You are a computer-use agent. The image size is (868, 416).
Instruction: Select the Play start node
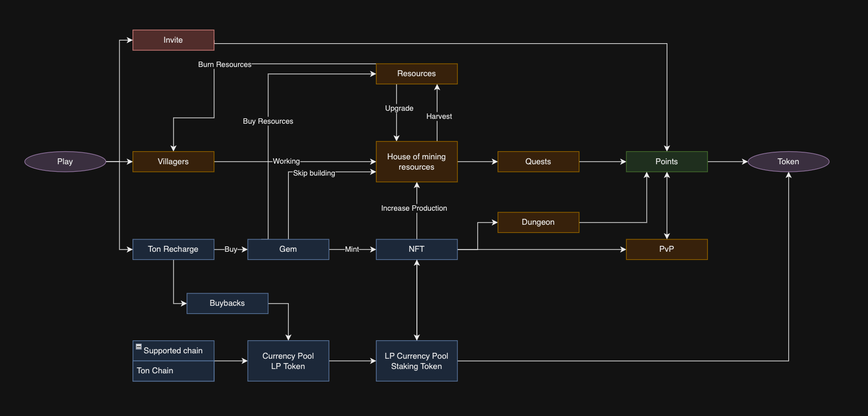tap(65, 162)
